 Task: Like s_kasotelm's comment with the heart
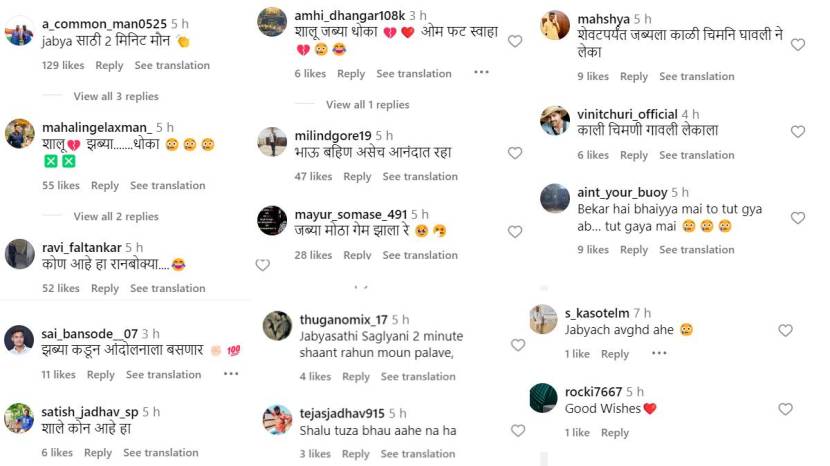point(785,330)
